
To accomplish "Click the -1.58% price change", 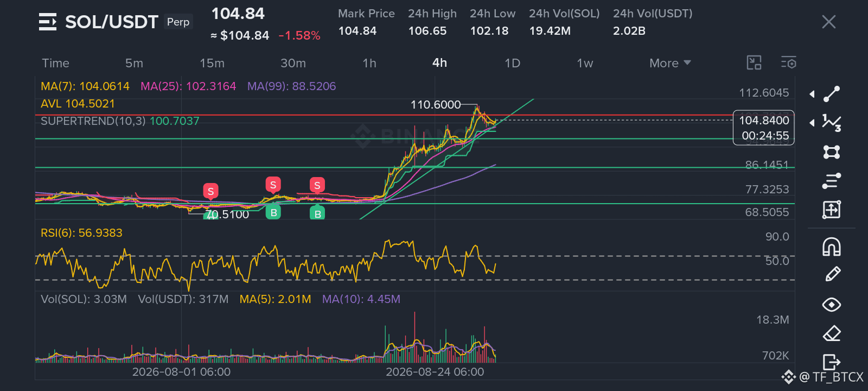I will click(299, 36).
